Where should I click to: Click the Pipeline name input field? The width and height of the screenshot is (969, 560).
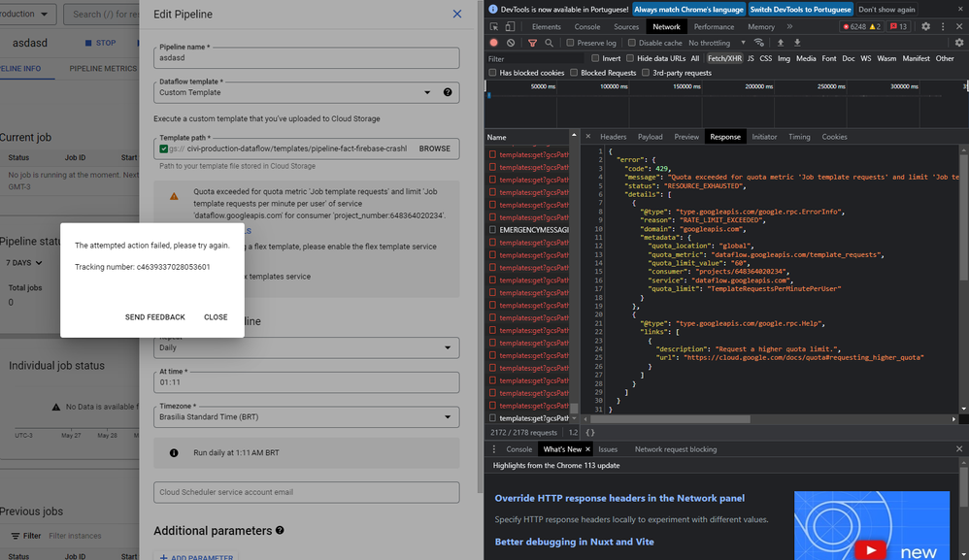tap(307, 57)
